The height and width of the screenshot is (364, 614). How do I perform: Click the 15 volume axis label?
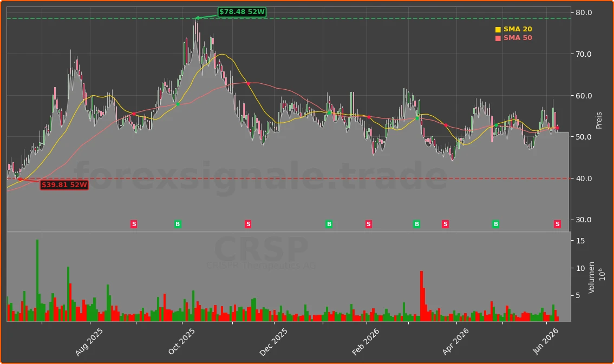[580, 241]
